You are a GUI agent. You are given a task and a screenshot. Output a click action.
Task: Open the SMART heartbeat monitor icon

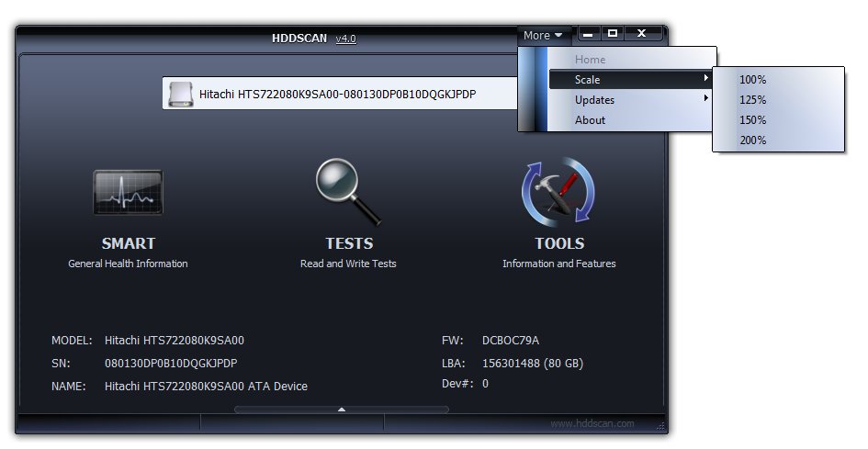pyautogui.click(x=128, y=192)
